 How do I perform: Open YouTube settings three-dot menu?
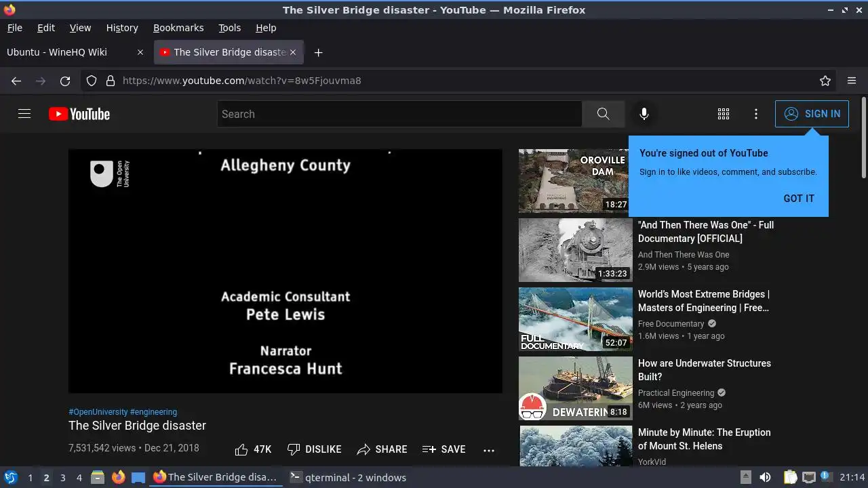coord(756,114)
